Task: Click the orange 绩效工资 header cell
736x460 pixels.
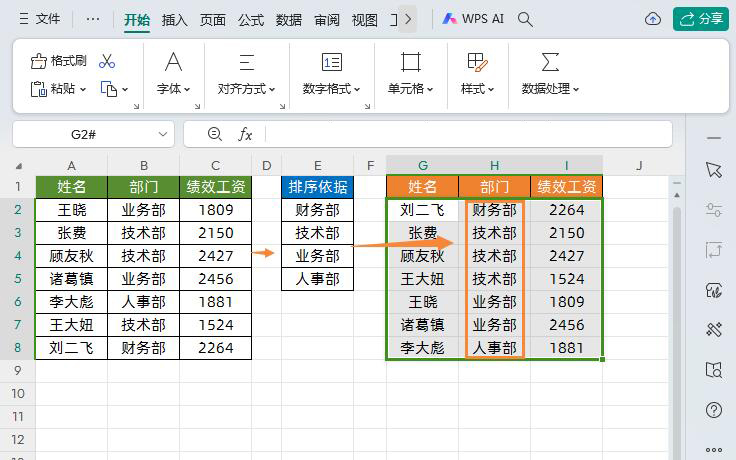Action: coord(567,187)
